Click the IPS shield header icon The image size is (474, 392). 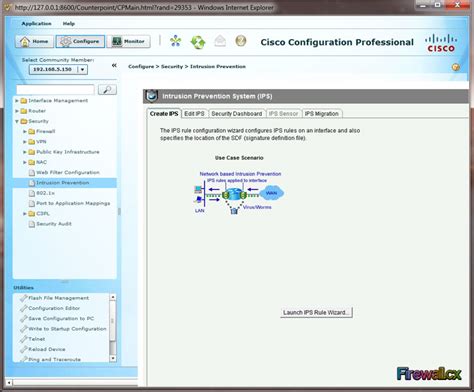click(152, 96)
